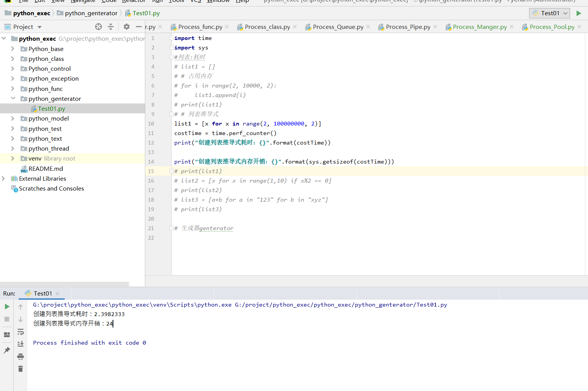Hide the Project panel with the minus icon
Image resolution: width=588 pixels, height=391 pixels.
pos(139,27)
